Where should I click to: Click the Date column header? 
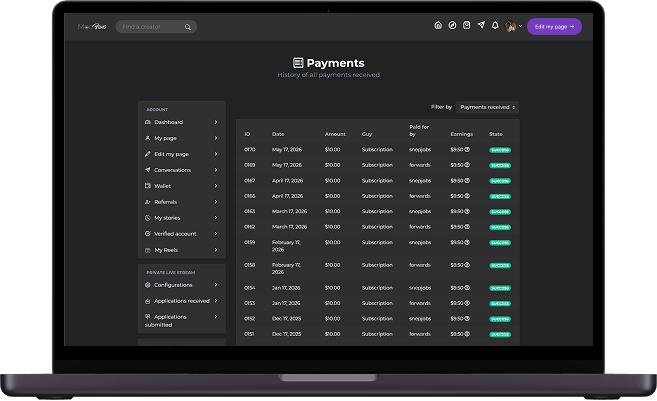[x=278, y=134]
